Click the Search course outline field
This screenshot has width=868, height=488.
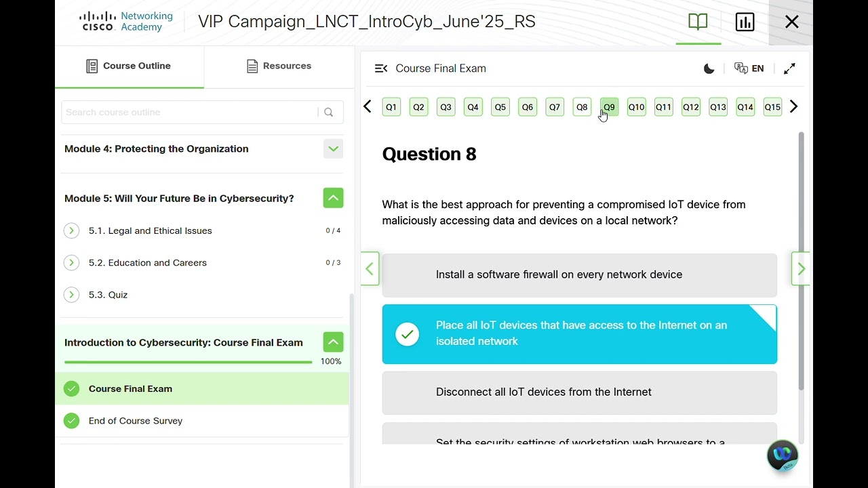click(x=189, y=113)
